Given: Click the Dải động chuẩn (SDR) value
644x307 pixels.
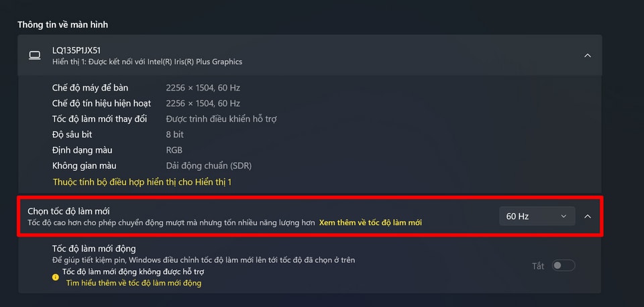Looking at the screenshot, I should 209,166.
